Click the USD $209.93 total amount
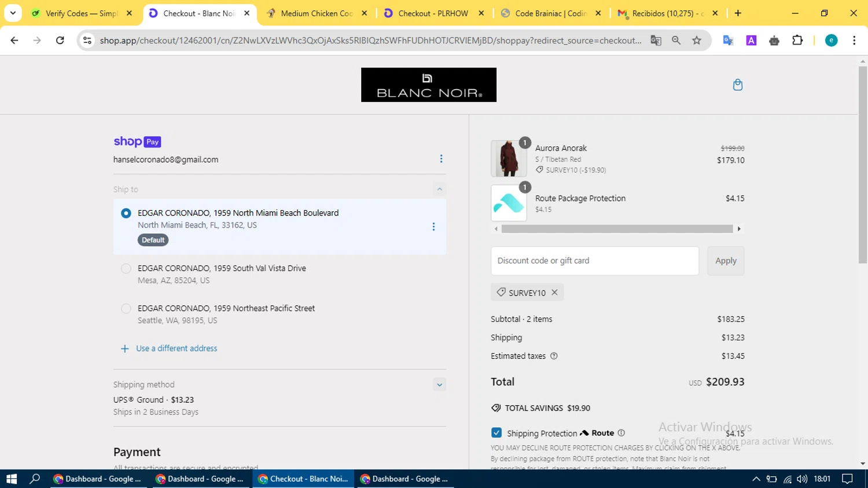The width and height of the screenshot is (868, 488). (x=716, y=382)
